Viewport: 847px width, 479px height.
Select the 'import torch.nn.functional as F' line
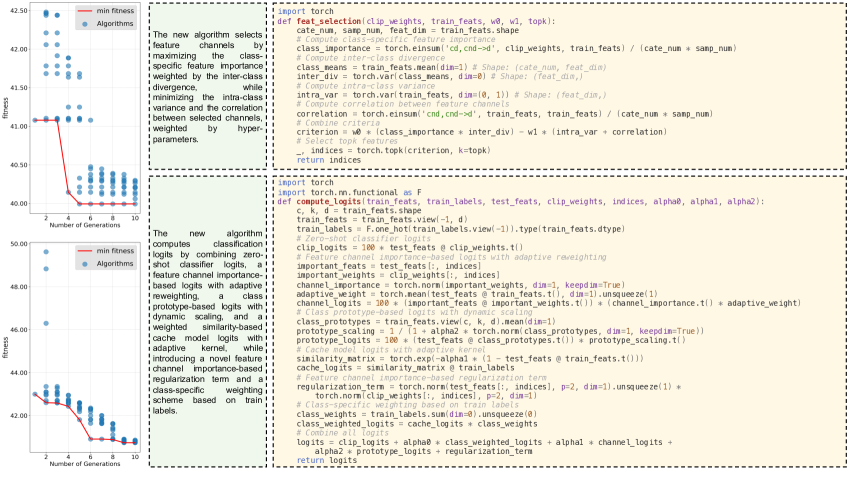[349, 192]
